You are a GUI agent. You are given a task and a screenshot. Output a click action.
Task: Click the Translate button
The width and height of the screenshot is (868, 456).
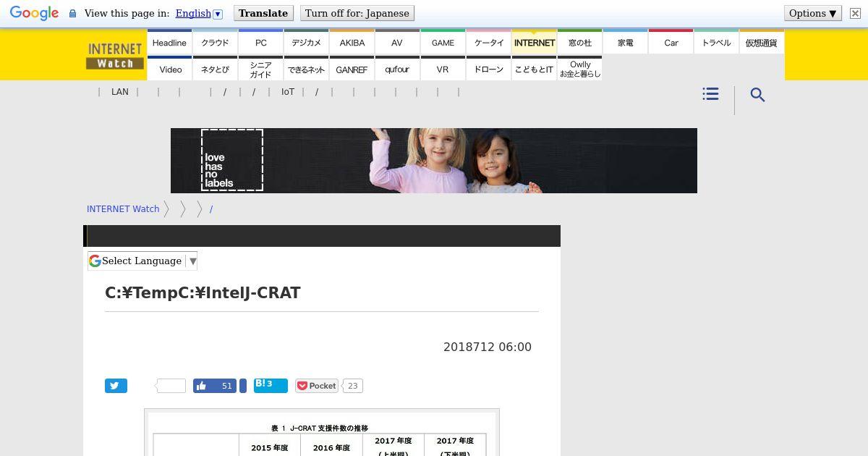263,13
